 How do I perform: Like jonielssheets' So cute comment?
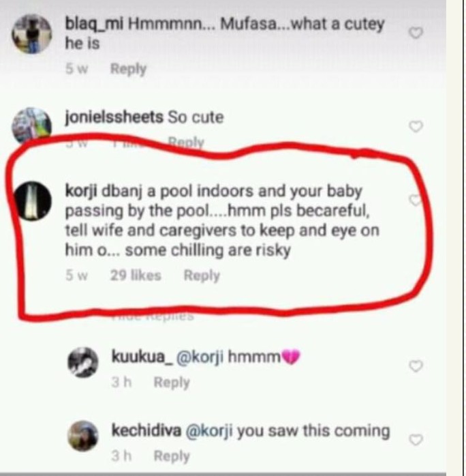[416, 126]
